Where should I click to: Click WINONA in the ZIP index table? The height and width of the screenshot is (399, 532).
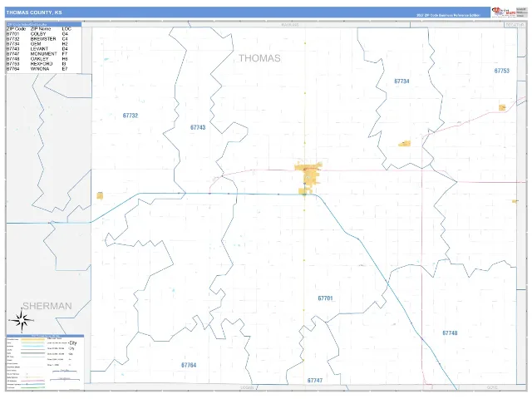tap(40, 69)
